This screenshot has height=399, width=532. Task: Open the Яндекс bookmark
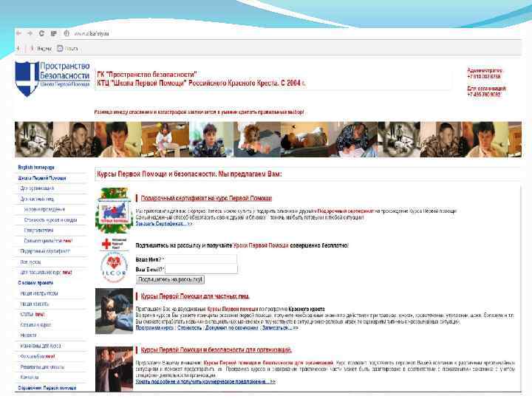pyautogui.click(x=41, y=49)
